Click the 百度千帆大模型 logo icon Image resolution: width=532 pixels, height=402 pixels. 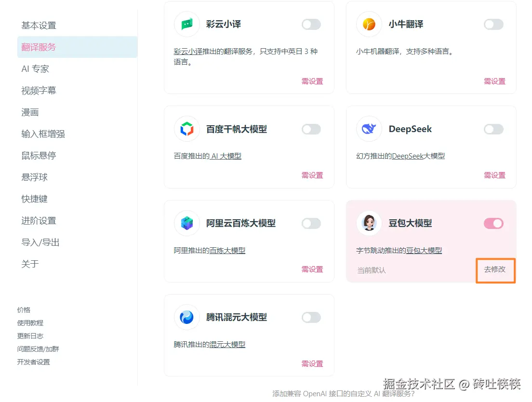187,129
